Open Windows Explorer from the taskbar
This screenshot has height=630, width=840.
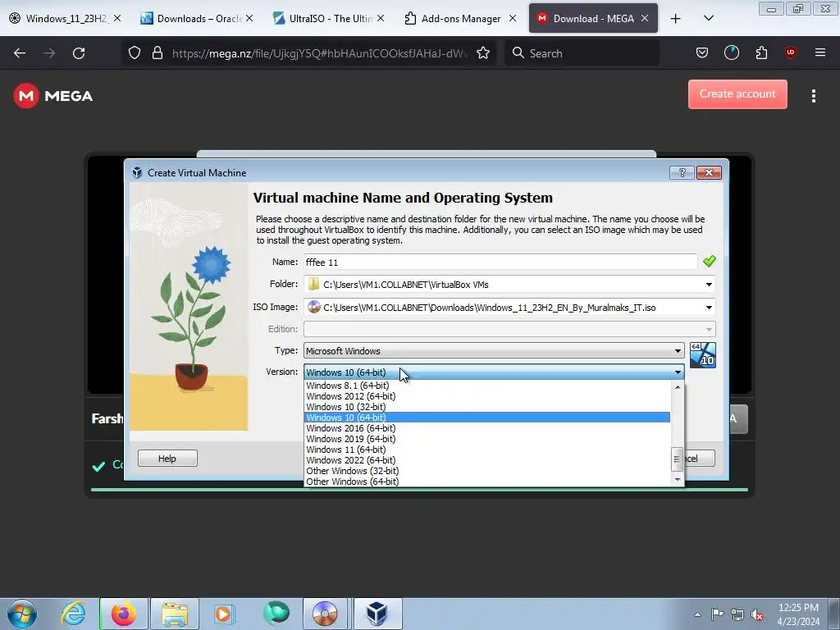click(x=175, y=614)
